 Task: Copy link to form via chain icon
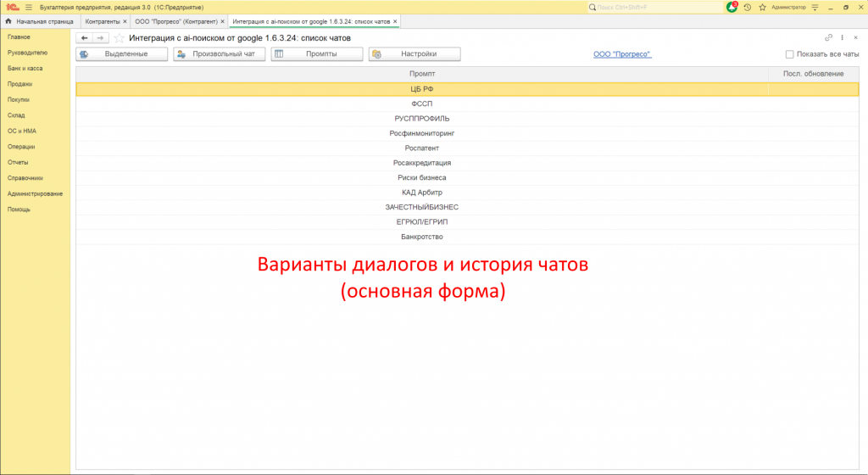[828, 37]
